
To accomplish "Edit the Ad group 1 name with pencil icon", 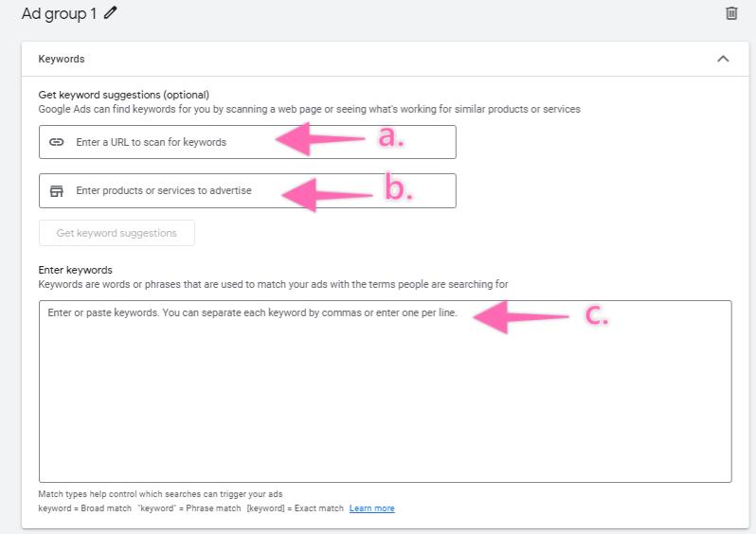I will tap(111, 12).
